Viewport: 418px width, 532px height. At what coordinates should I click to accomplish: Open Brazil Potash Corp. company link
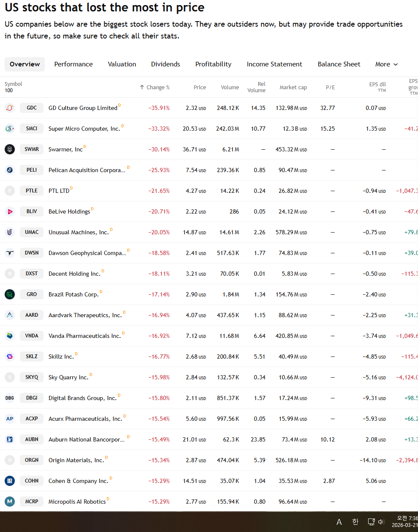coord(74,294)
